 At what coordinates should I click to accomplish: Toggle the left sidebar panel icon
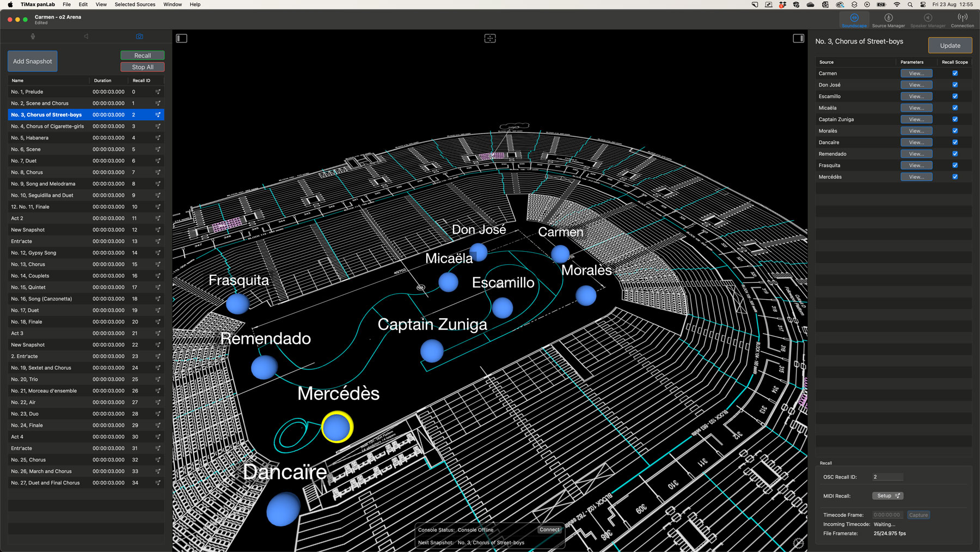tap(182, 38)
